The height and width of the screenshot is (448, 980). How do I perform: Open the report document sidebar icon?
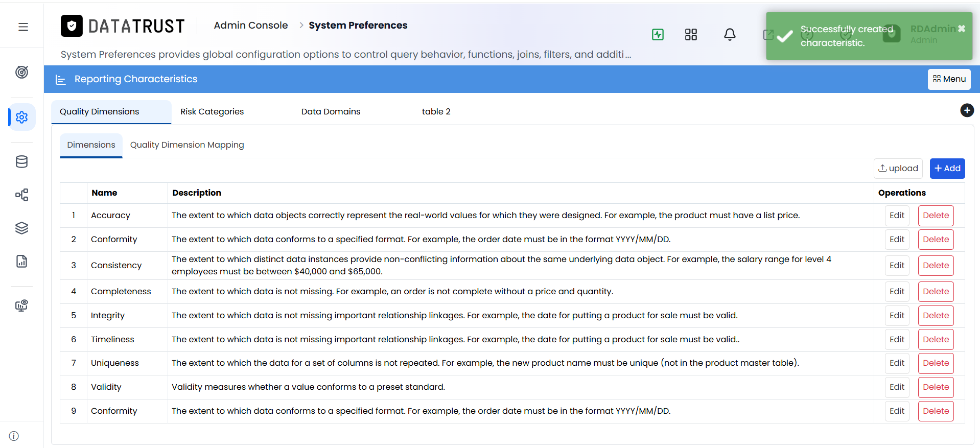coord(21,262)
